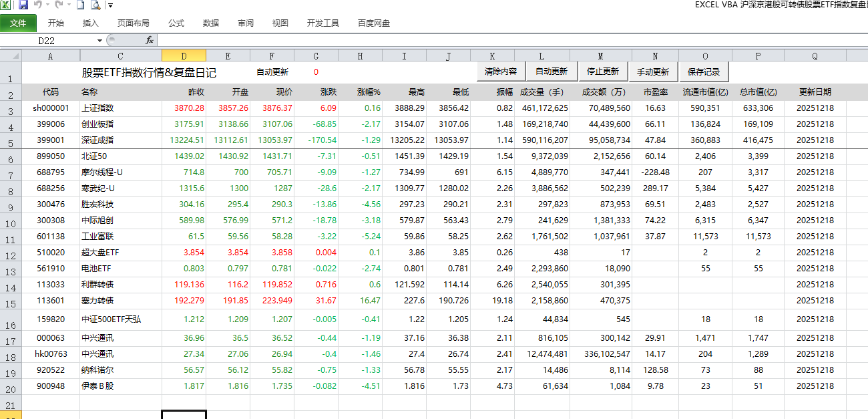The image size is (868, 419).
Task: Click the Undo icon
Action: tap(38, 5)
